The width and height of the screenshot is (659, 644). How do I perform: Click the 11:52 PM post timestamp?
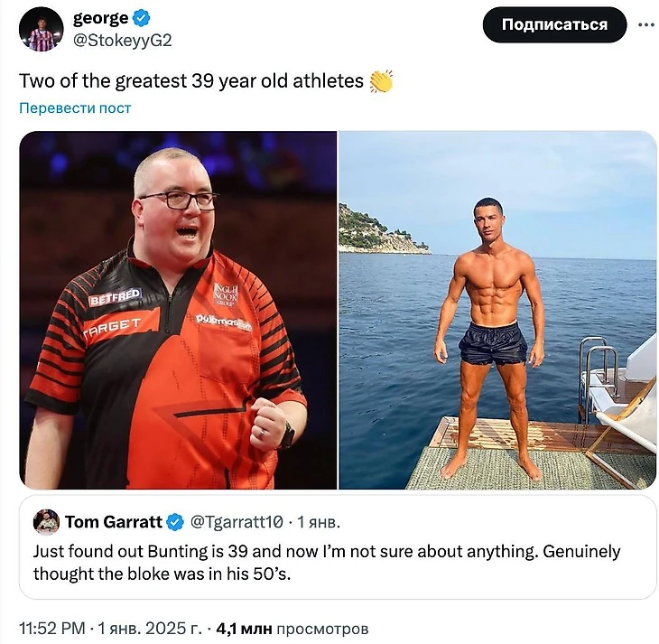coord(52,629)
